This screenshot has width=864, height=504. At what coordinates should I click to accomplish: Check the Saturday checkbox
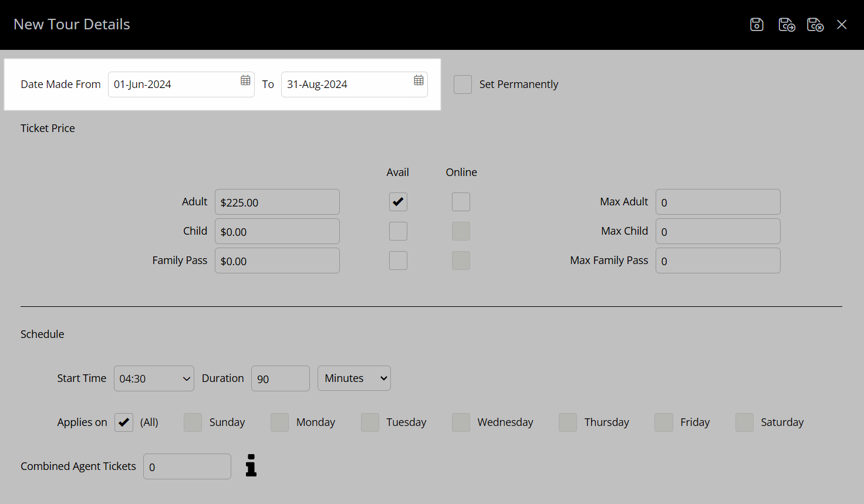[x=744, y=422]
